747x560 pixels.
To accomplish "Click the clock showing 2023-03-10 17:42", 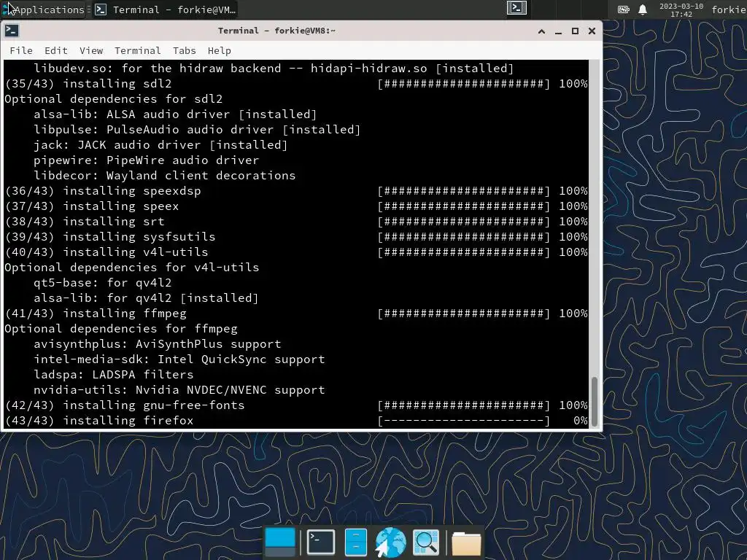I will click(x=681, y=10).
